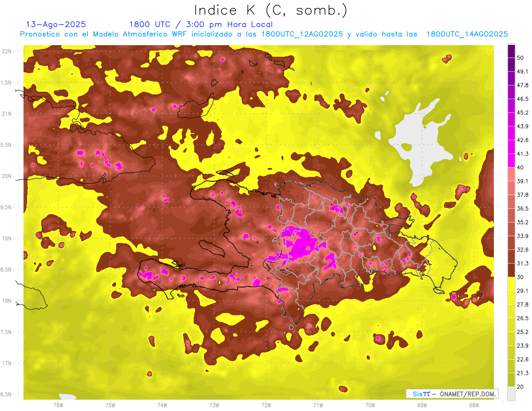The height and width of the screenshot is (411, 532).
Task: Click the longitude label "72W"
Action: [x=266, y=405]
